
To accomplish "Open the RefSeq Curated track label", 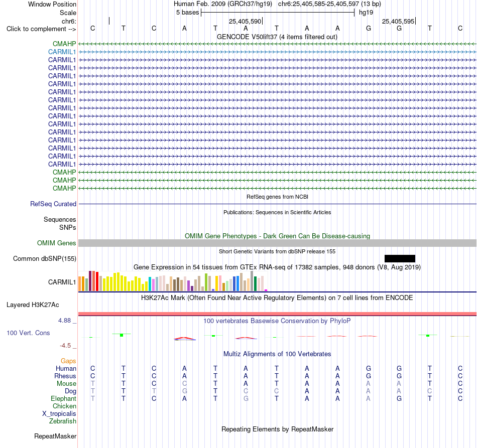I will click(x=53, y=204).
